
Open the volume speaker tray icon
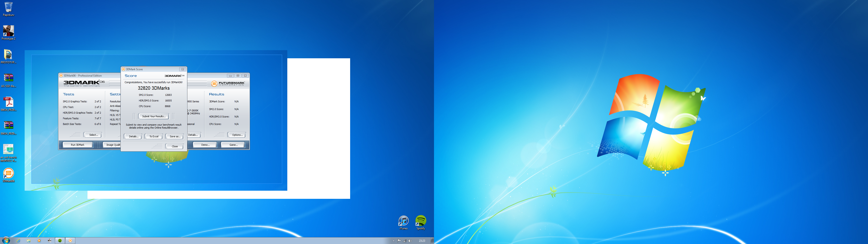click(410, 241)
